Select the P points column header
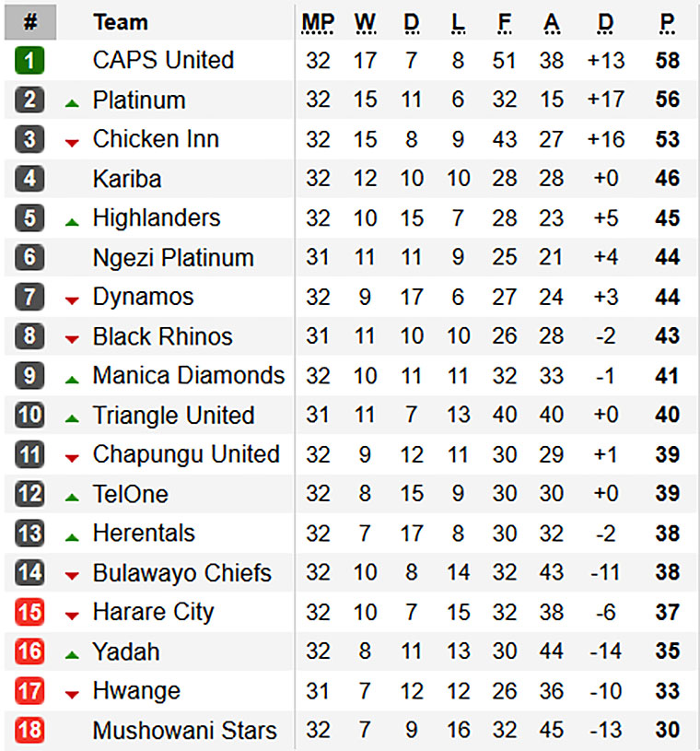The image size is (700, 751). 668,23
